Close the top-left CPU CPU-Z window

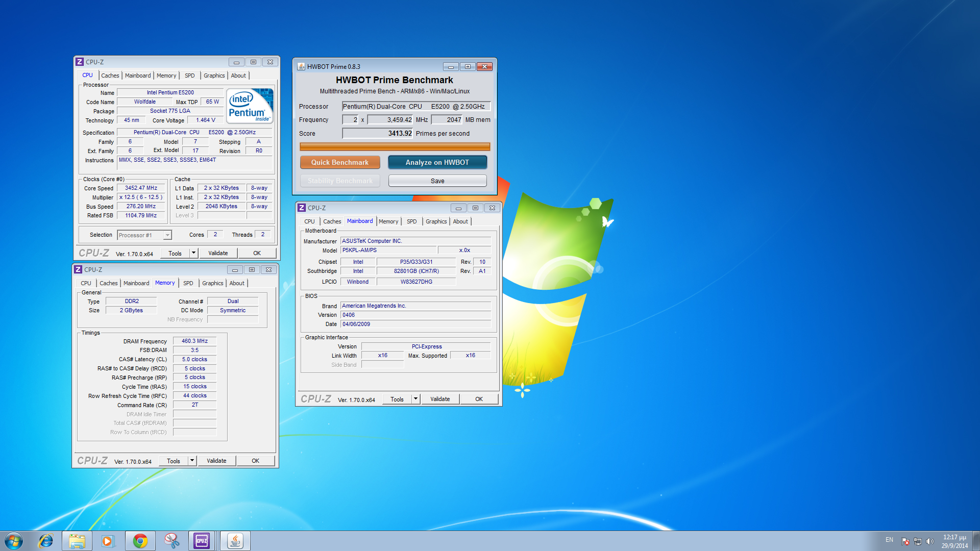click(x=270, y=62)
